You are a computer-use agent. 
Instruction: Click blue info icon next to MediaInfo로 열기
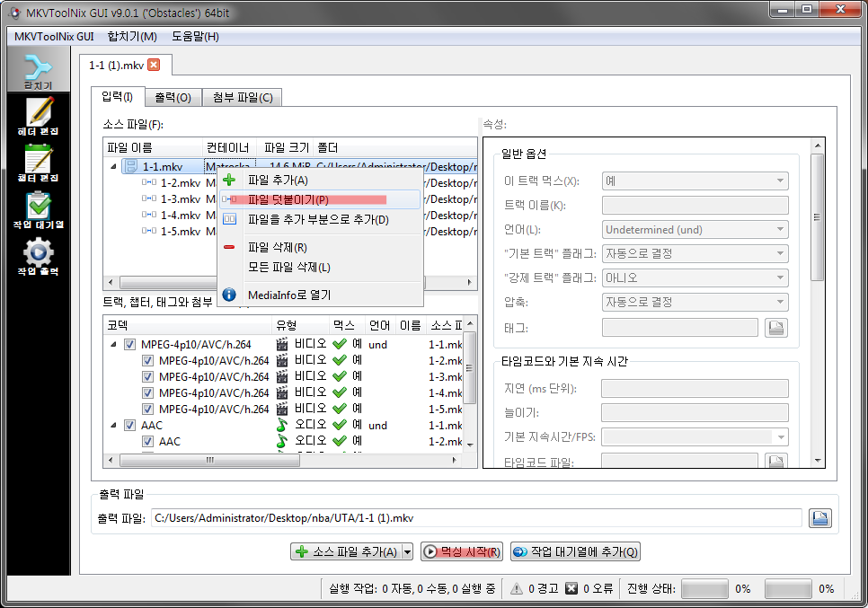coord(229,295)
